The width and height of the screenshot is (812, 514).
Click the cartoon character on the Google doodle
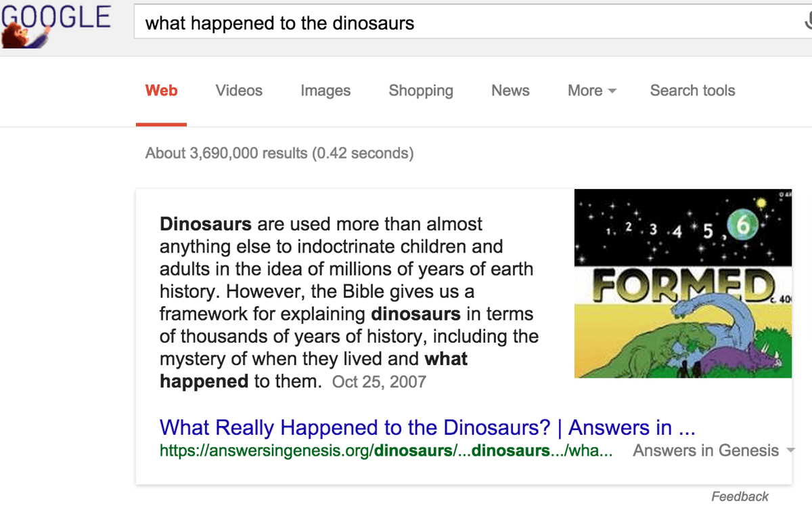point(19,34)
